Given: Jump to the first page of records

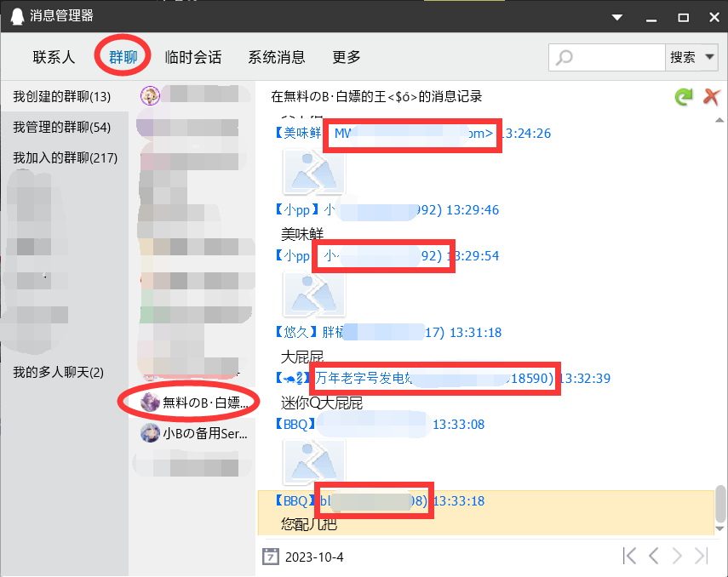Looking at the screenshot, I should pyautogui.click(x=629, y=556).
